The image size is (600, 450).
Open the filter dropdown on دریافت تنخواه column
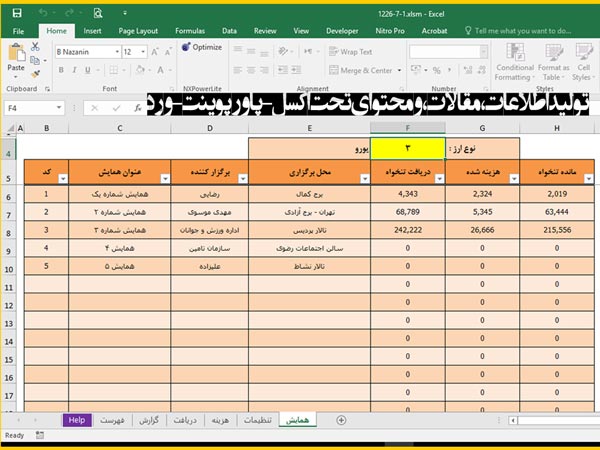coord(439,179)
